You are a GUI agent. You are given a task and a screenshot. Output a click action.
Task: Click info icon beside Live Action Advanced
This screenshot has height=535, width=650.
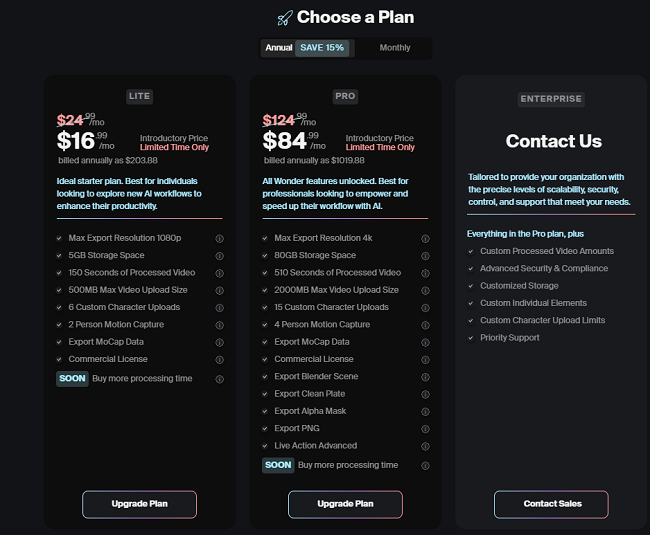pyautogui.click(x=425, y=446)
